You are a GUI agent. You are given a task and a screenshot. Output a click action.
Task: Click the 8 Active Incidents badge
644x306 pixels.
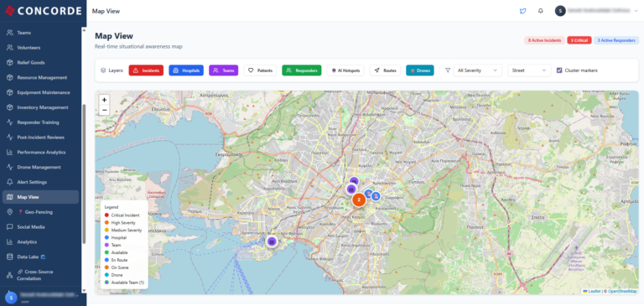click(544, 40)
